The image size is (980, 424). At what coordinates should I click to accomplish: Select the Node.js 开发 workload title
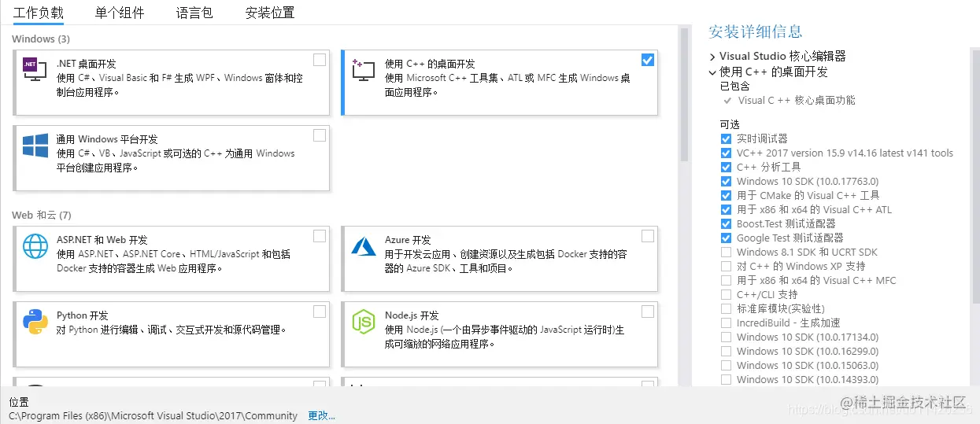pyautogui.click(x=412, y=315)
